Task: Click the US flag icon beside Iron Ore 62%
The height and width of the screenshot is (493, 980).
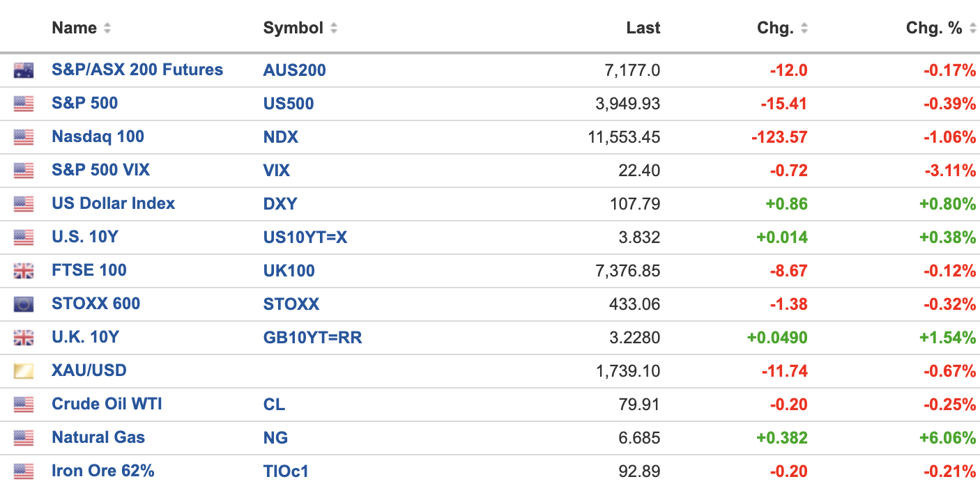Action: [23, 471]
